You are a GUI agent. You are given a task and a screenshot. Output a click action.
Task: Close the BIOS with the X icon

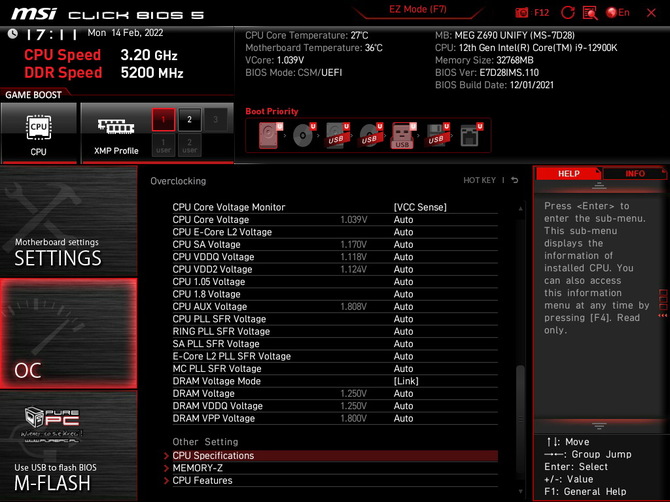click(x=651, y=13)
